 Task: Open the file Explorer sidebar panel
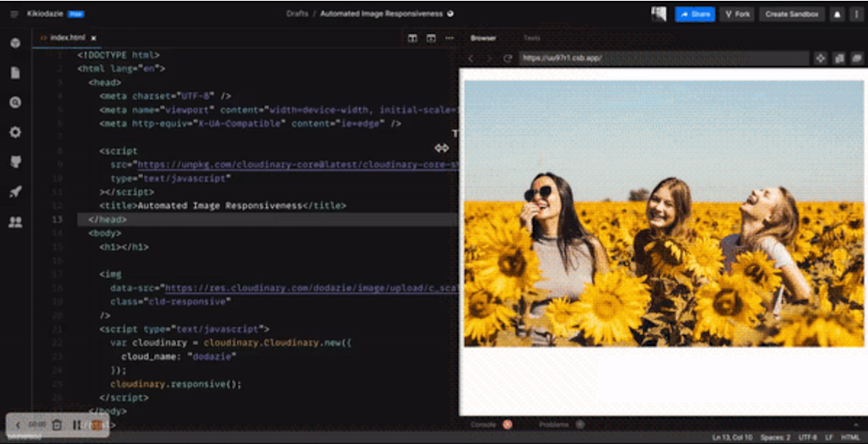(16, 73)
